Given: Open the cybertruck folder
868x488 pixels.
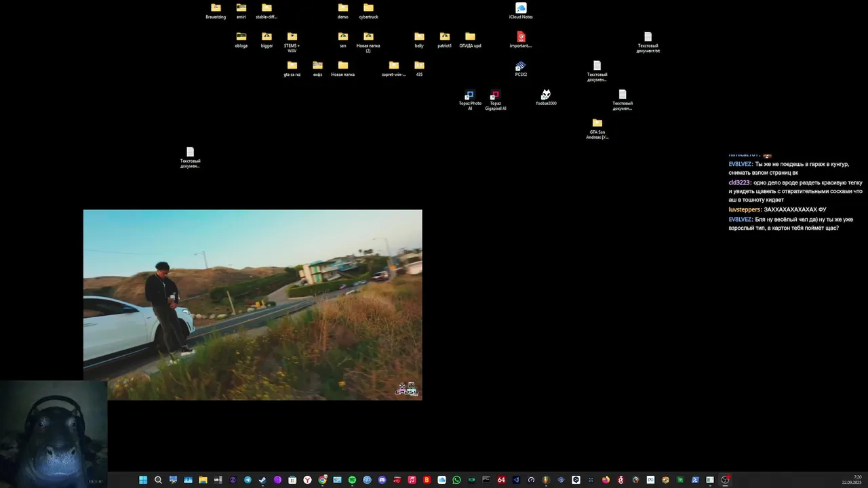Looking at the screenshot, I should tap(368, 11).
